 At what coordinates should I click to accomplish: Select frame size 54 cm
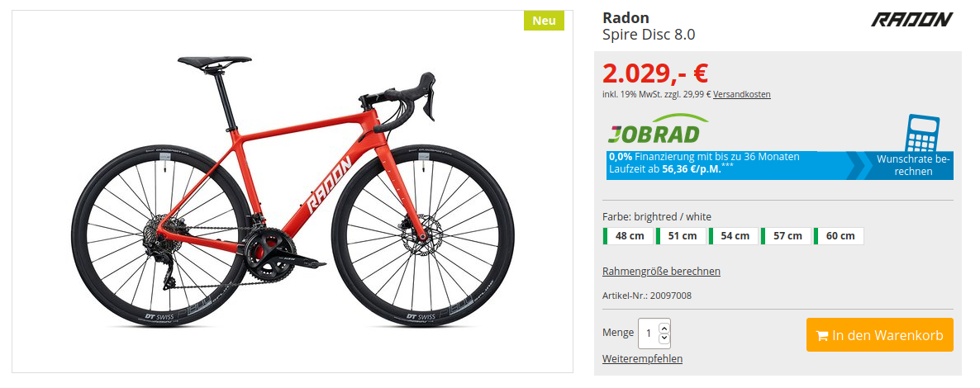(x=733, y=236)
